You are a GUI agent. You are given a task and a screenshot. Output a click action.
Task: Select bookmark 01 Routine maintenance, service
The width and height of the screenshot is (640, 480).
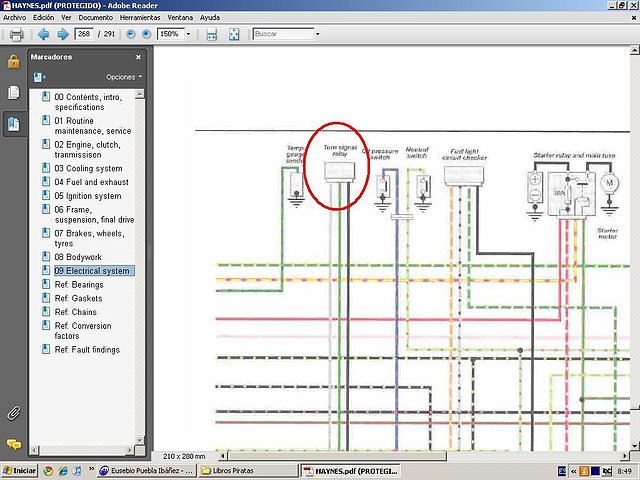[93, 126]
